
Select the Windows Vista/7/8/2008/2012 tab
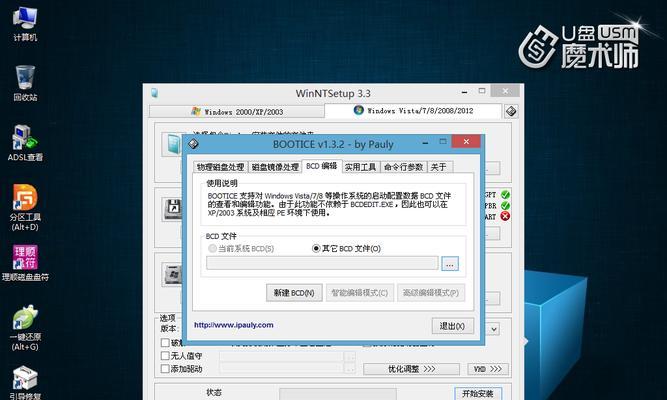pos(413,111)
